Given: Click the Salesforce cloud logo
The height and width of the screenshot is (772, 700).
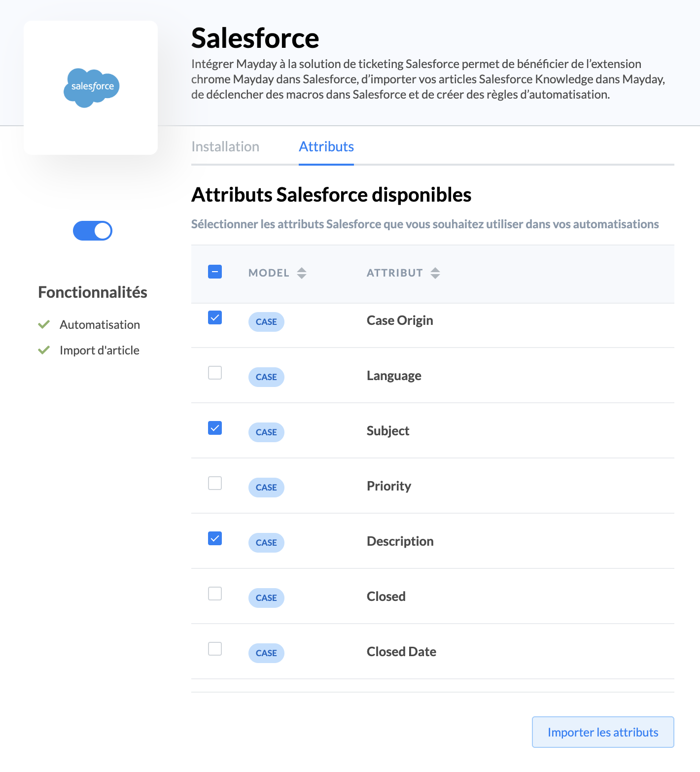Looking at the screenshot, I should 92,87.
